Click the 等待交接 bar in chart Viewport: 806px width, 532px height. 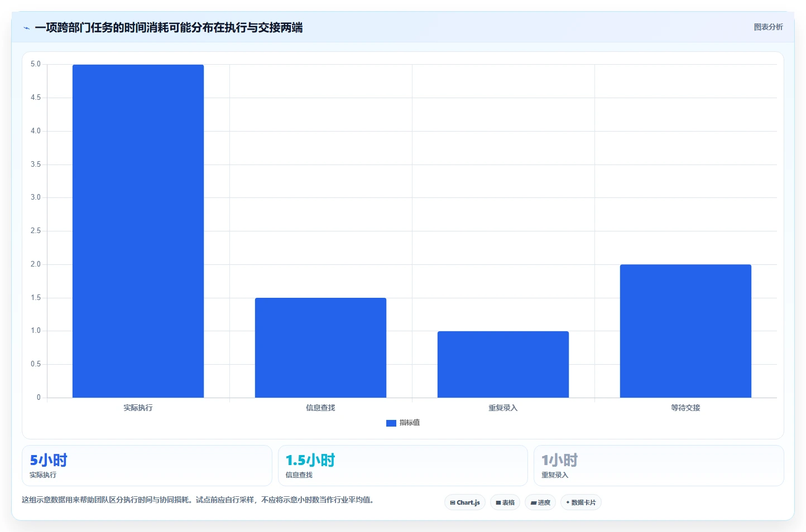pos(685,331)
